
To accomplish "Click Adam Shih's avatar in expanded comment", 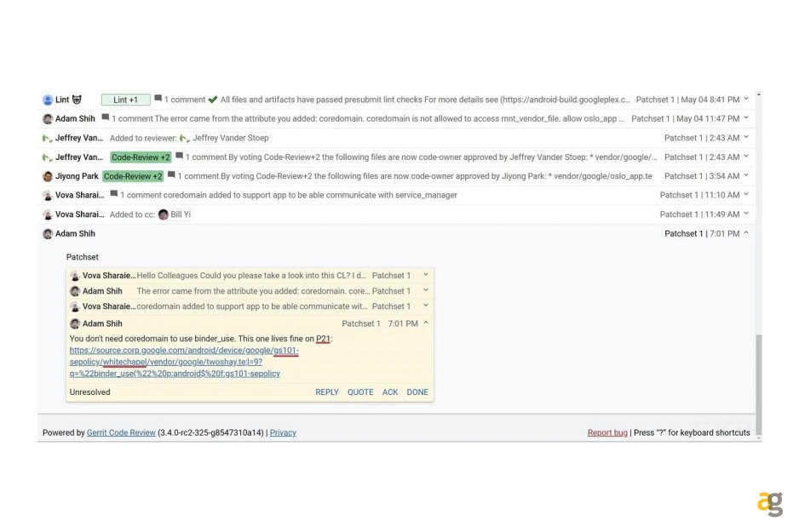I will (75, 323).
